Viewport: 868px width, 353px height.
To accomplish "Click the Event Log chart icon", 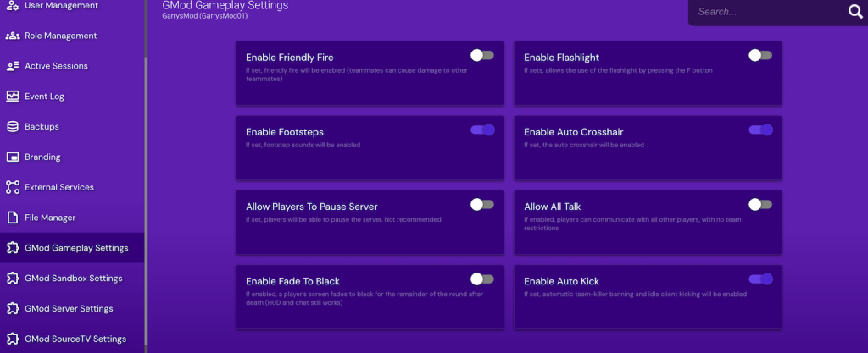I will [13, 97].
